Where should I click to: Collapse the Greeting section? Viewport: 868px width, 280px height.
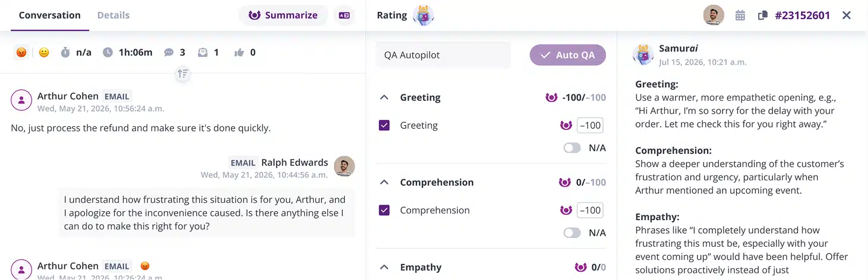pos(384,97)
